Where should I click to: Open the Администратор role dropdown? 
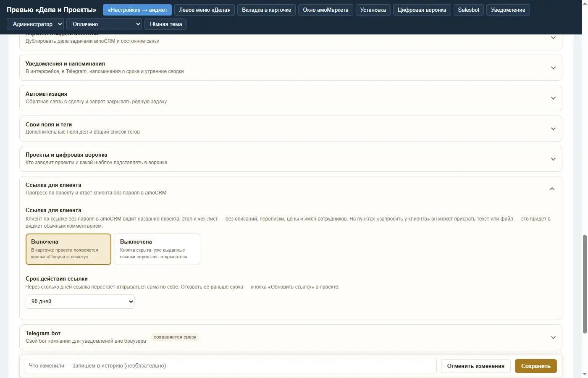click(x=35, y=24)
